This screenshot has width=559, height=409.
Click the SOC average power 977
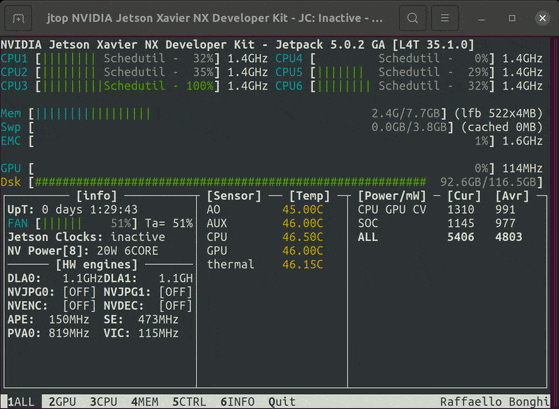505,224
